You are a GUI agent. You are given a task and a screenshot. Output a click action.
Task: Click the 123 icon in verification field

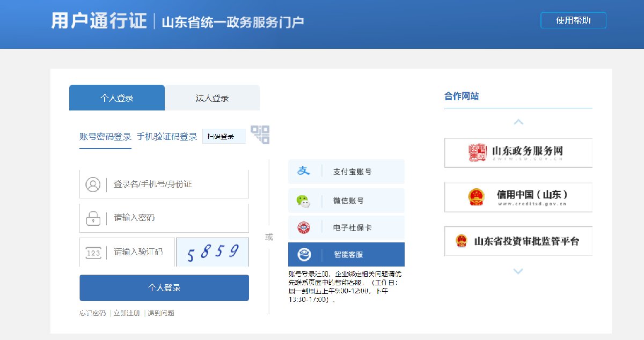pyautogui.click(x=93, y=253)
